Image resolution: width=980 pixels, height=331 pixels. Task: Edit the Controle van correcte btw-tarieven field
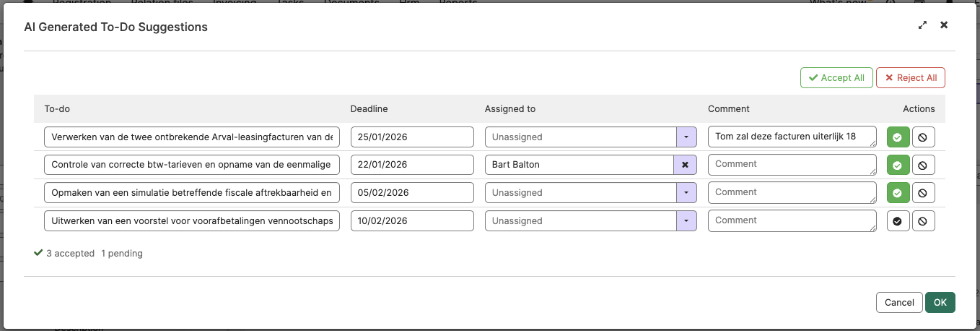tap(192, 165)
